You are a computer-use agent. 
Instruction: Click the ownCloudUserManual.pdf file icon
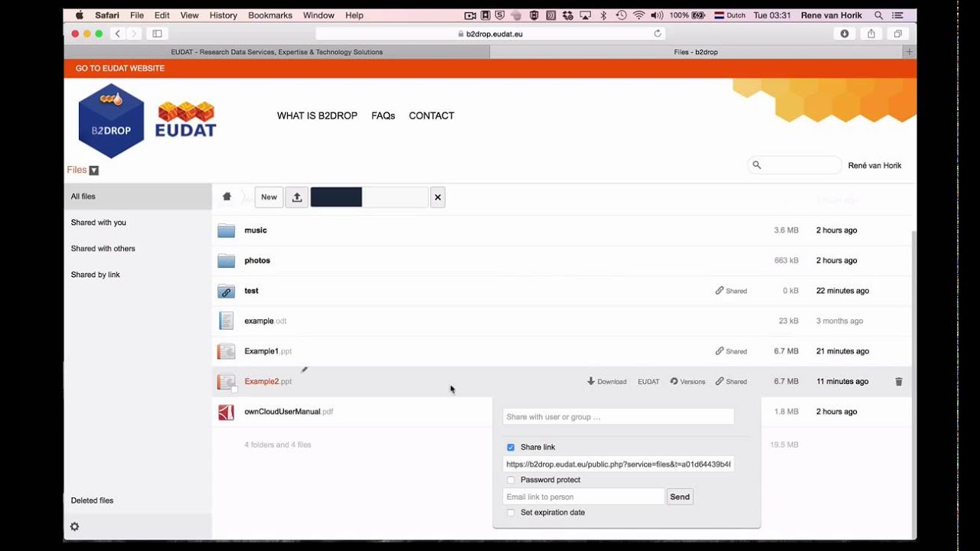click(x=226, y=412)
